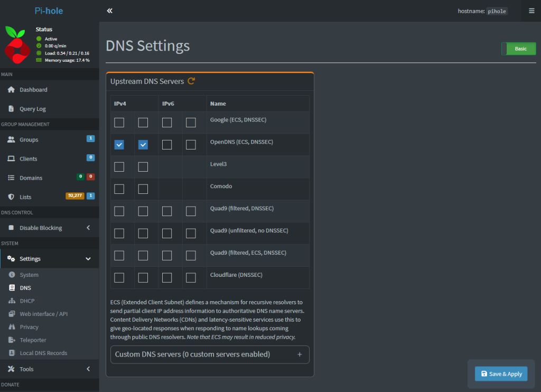
Task: Refresh the Upstream DNS Servers card via reload icon
Action: tap(191, 81)
